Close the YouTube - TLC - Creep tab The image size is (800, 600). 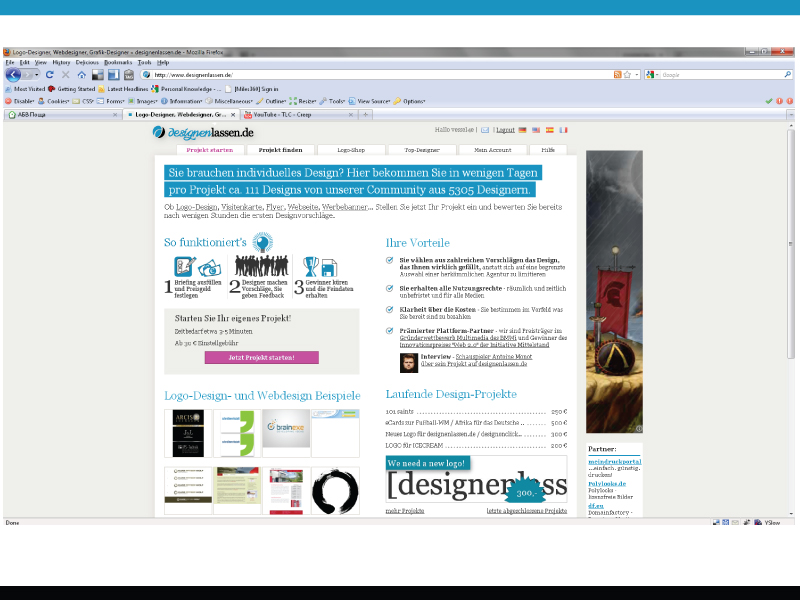pyautogui.click(x=351, y=115)
